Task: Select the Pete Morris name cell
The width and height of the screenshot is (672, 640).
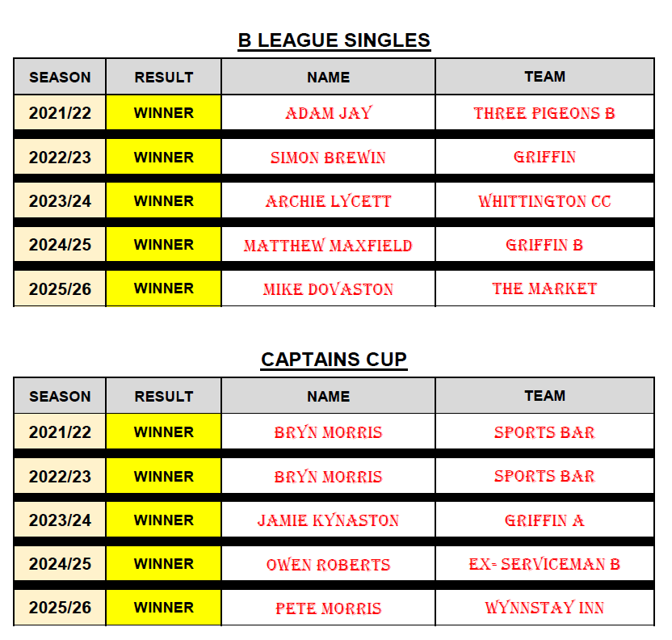Action: (329, 608)
